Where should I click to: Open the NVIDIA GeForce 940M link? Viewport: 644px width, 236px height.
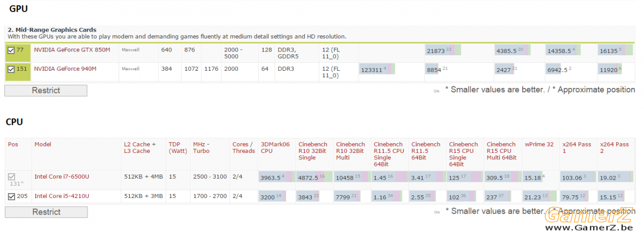click(65, 69)
